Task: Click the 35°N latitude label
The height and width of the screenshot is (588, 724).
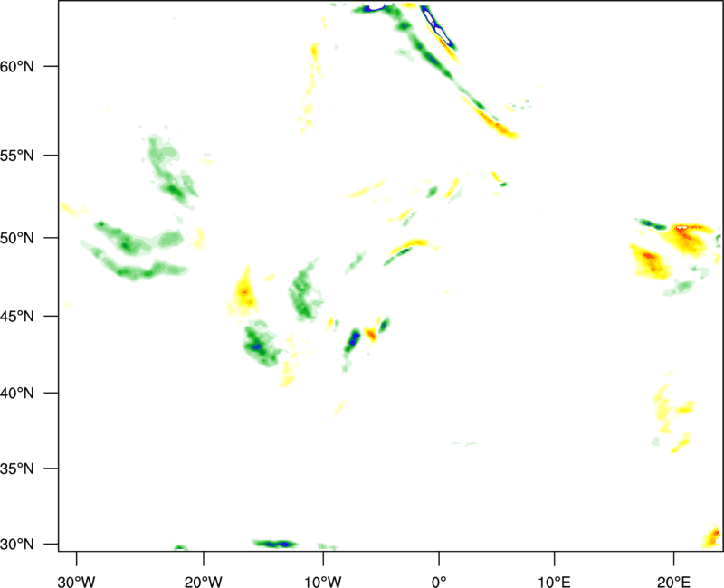Action: 17,469
